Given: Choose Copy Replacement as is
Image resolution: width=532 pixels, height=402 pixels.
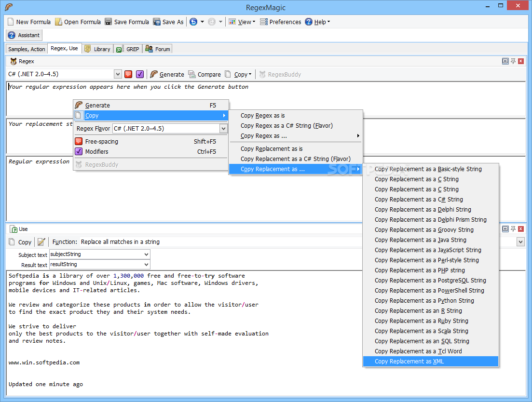Looking at the screenshot, I should click(x=296, y=149).
